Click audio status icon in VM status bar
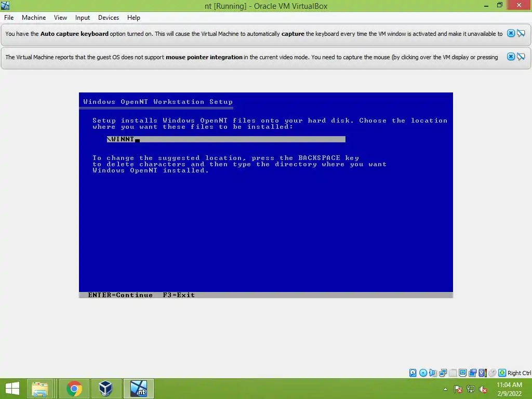 [x=433, y=373]
